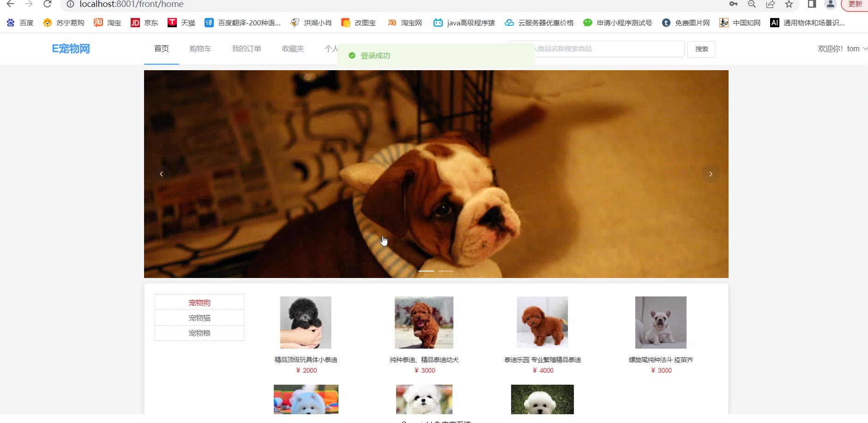Toggle the browser side panel icon
Screen dimensions: 868x423
coord(812,4)
